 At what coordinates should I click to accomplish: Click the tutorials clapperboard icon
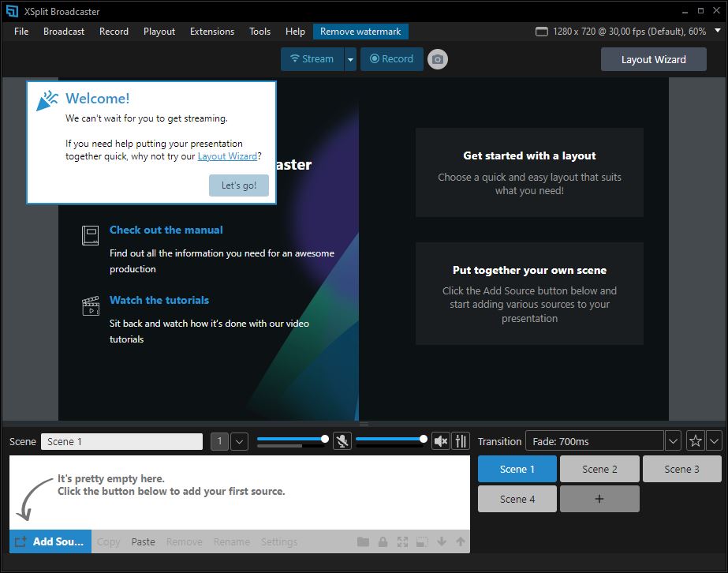click(x=91, y=305)
